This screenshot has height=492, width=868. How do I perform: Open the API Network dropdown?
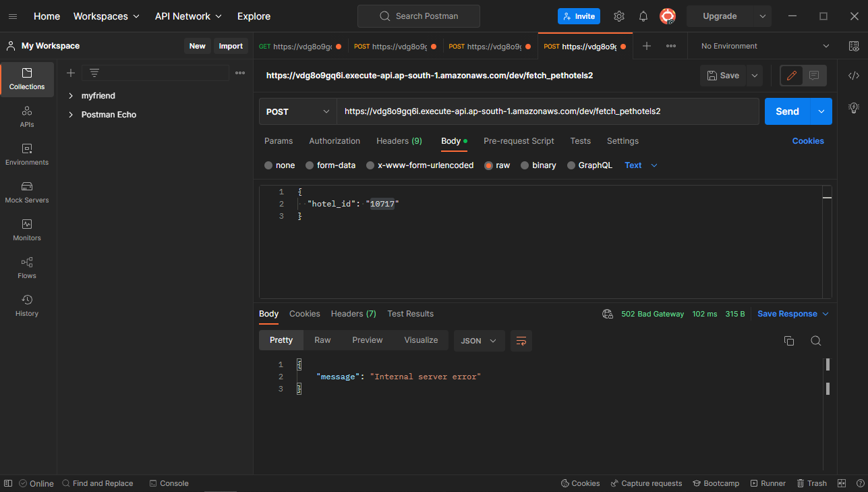coord(188,16)
